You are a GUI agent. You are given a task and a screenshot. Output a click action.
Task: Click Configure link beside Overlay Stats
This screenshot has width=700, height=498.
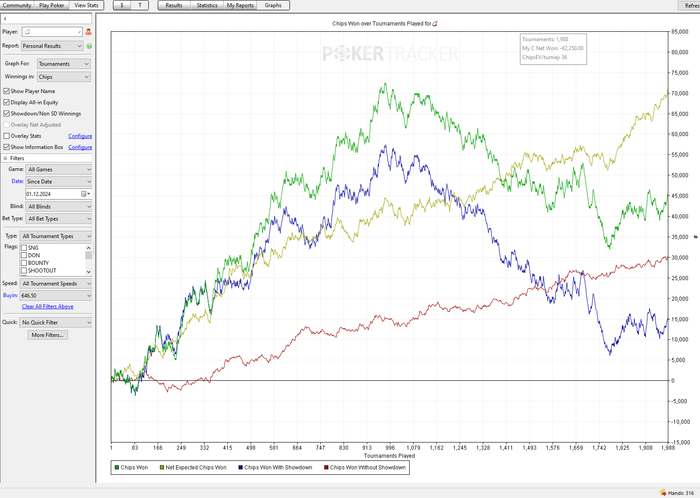click(x=80, y=136)
